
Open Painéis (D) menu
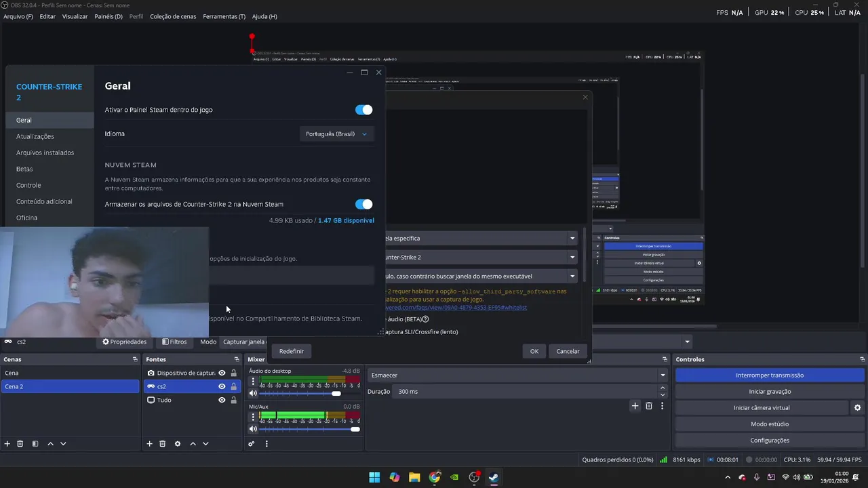[108, 16]
